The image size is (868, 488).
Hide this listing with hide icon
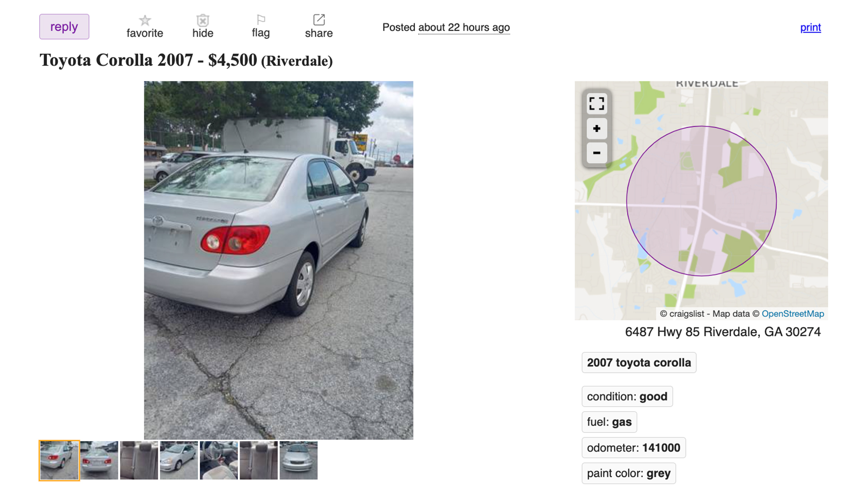pos(203,20)
